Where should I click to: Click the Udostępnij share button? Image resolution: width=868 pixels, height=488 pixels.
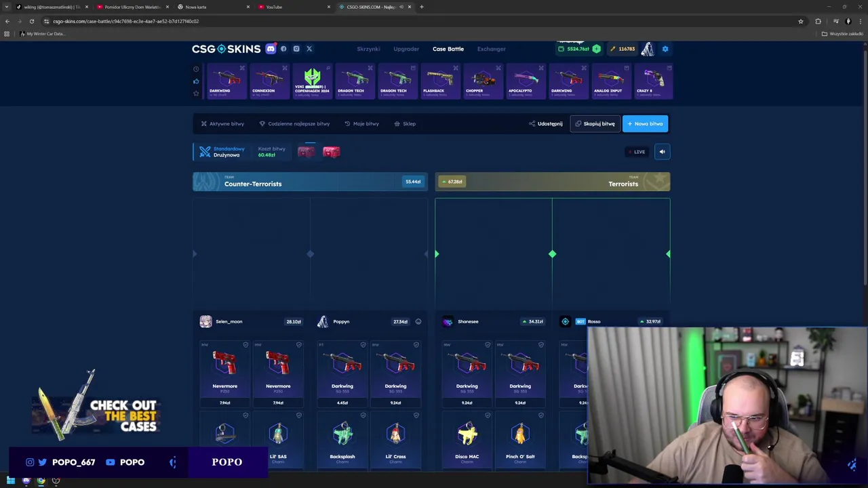coord(546,124)
